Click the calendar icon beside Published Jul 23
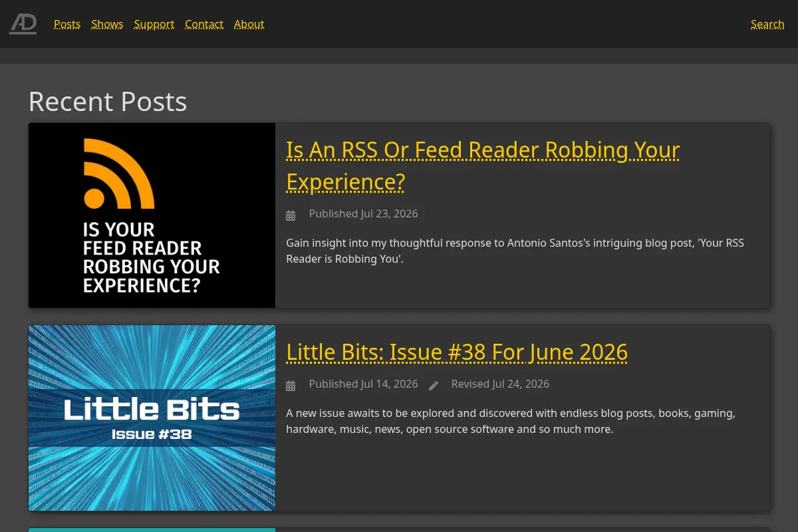Image resolution: width=798 pixels, height=532 pixels. pyautogui.click(x=291, y=215)
